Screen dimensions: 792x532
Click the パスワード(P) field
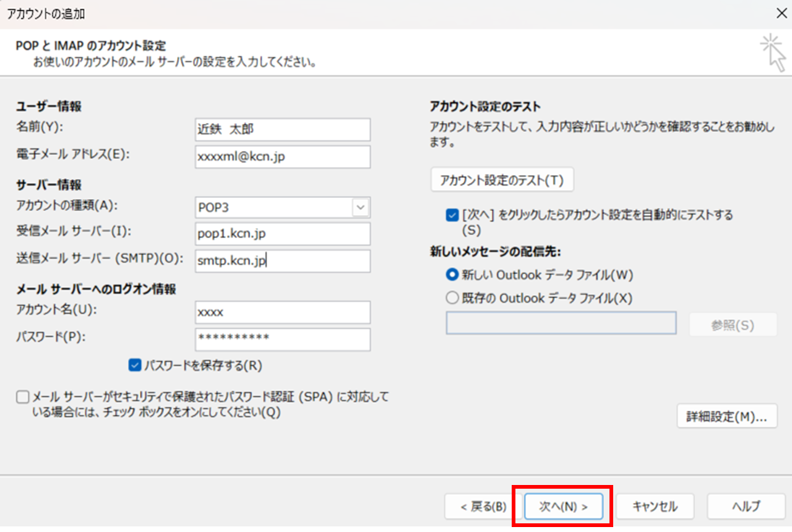[282, 339]
